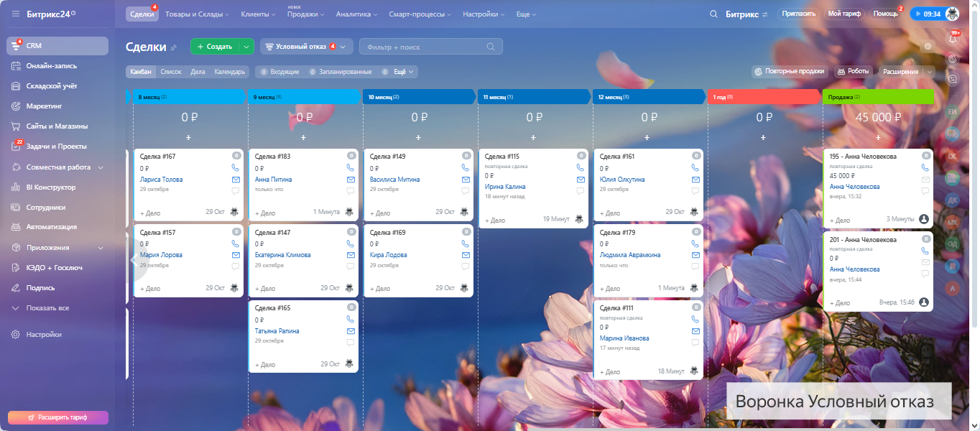Open the Расширения dropdown arrow
Screen dimensions: 980x431
[x=930, y=72]
